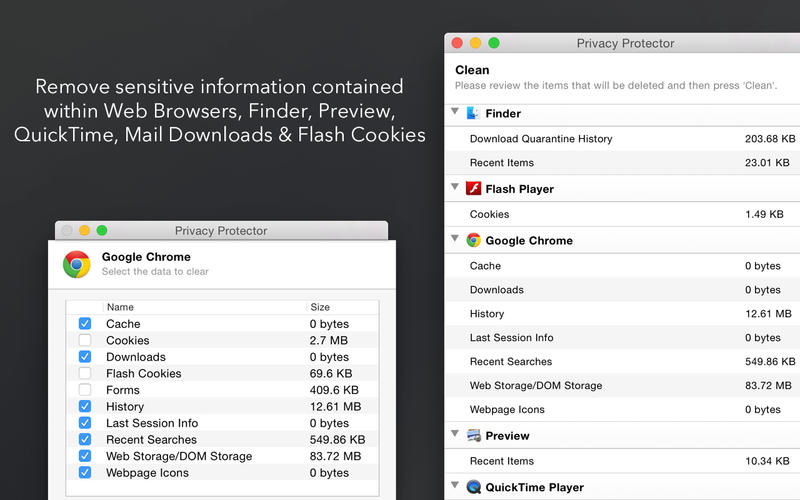Collapse the QuickTime Player section triangle
Image resolution: width=800 pixels, height=500 pixels.
point(455,484)
